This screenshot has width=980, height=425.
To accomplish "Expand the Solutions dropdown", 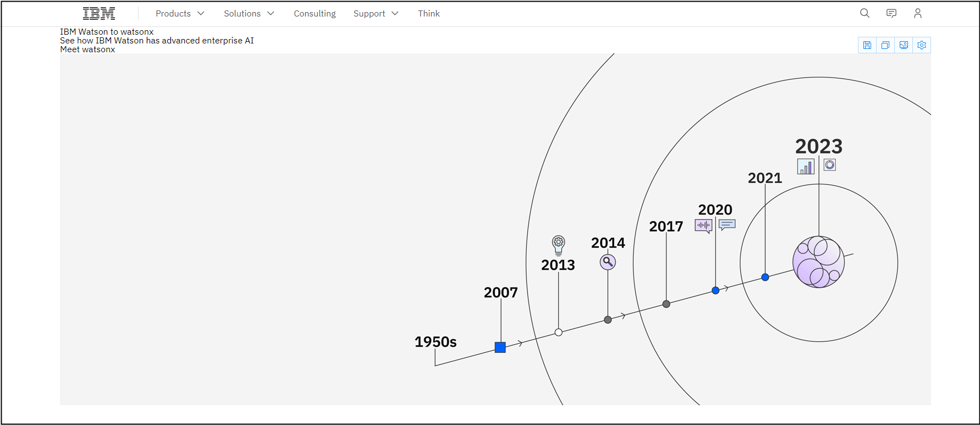I will tap(249, 14).
